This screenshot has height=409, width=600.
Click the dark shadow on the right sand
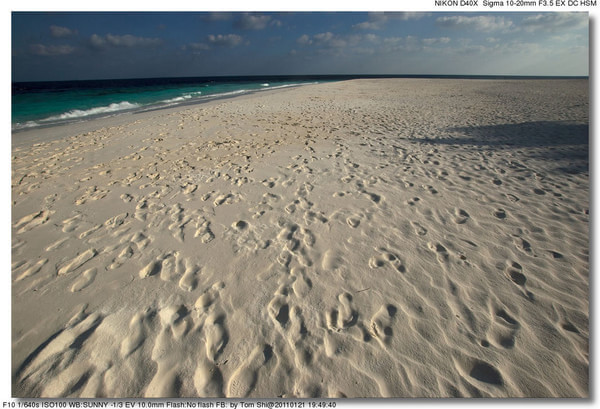520,135
